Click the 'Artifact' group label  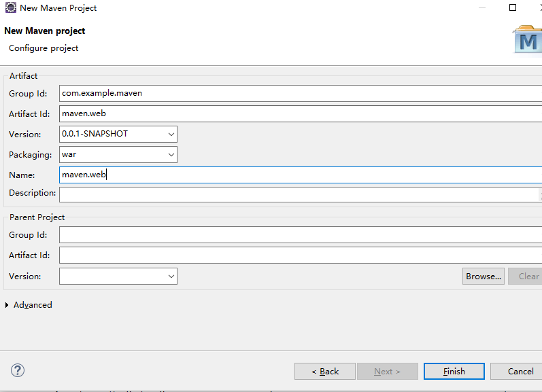tap(23, 76)
